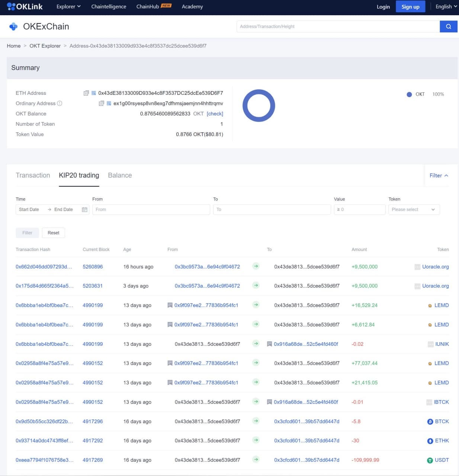The image size is (459, 476).
Task: Click the From address filter field
Action: click(151, 210)
